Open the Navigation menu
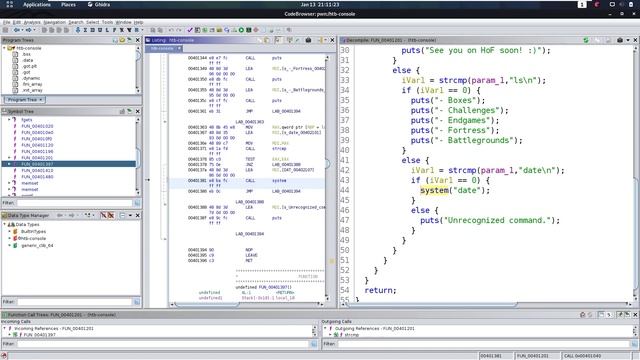The width and height of the screenshot is (640, 360). (54, 22)
